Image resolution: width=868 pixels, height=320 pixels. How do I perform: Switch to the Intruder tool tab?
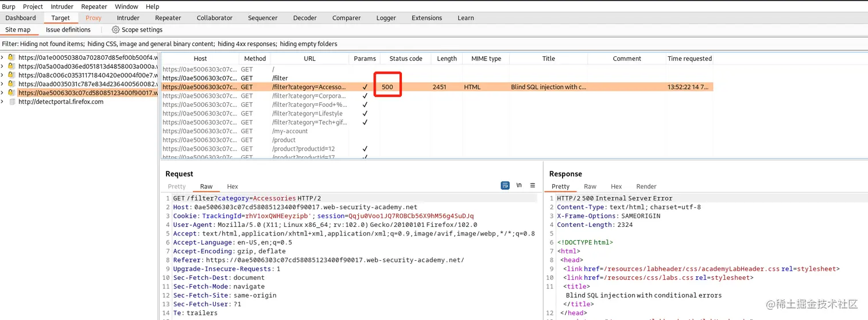(128, 18)
